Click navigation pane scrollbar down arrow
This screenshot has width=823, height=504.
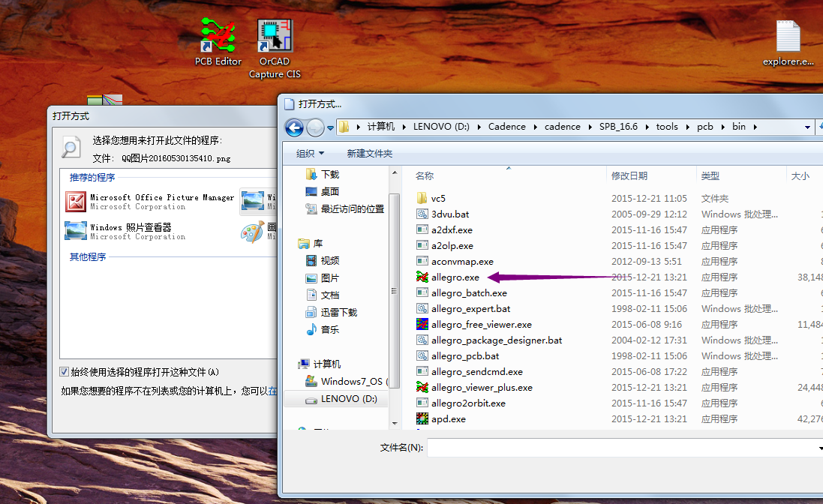point(395,423)
